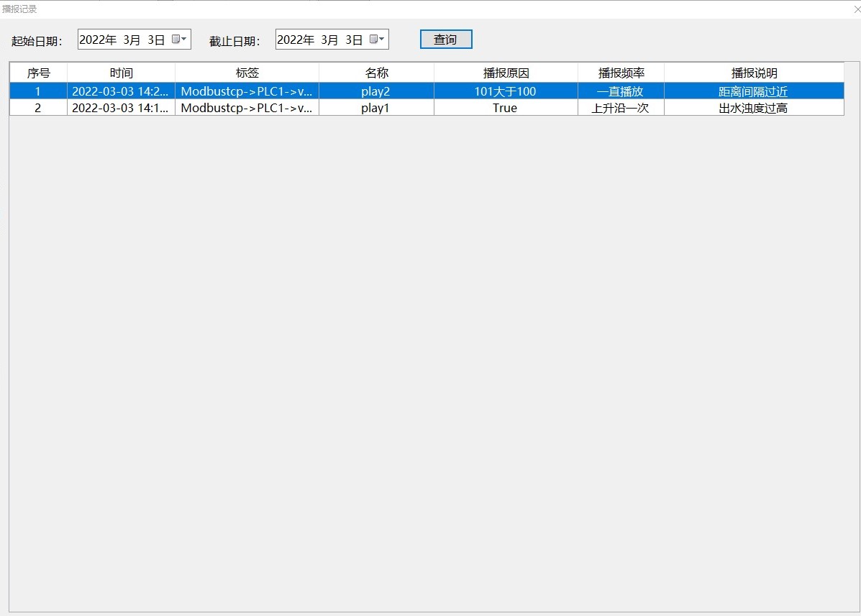Click the 播报说明 column header
The image size is (861, 616).
point(754,73)
